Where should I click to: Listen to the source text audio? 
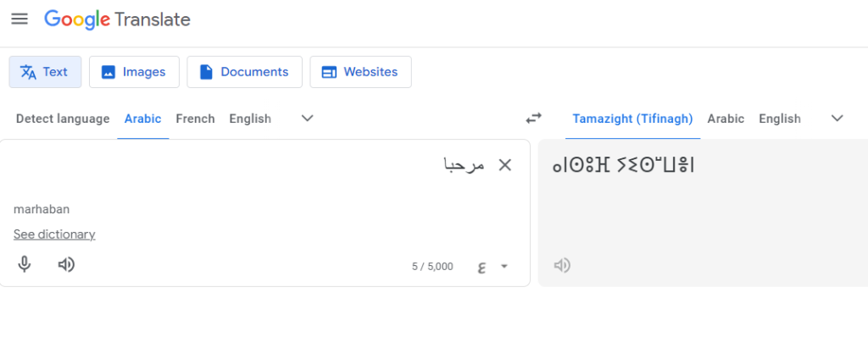point(66,265)
